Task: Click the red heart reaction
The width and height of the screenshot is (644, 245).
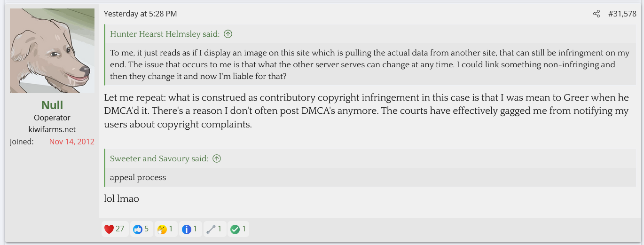Action: click(x=109, y=229)
